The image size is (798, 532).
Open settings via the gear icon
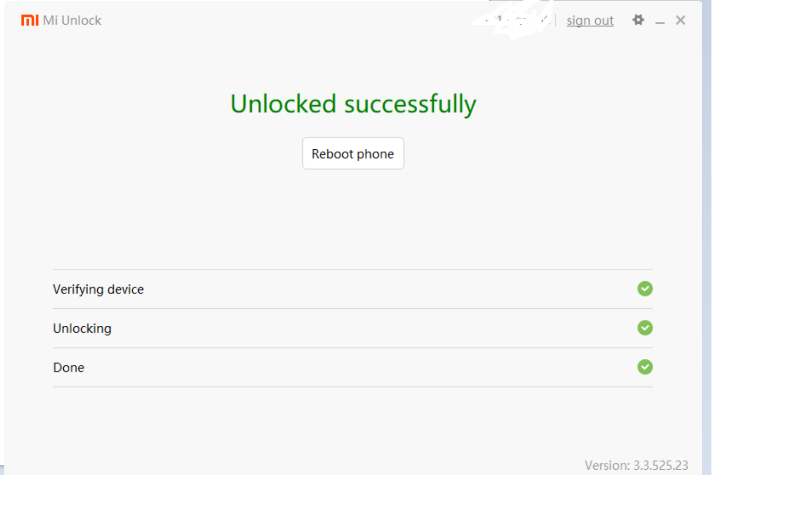[638, 20]
